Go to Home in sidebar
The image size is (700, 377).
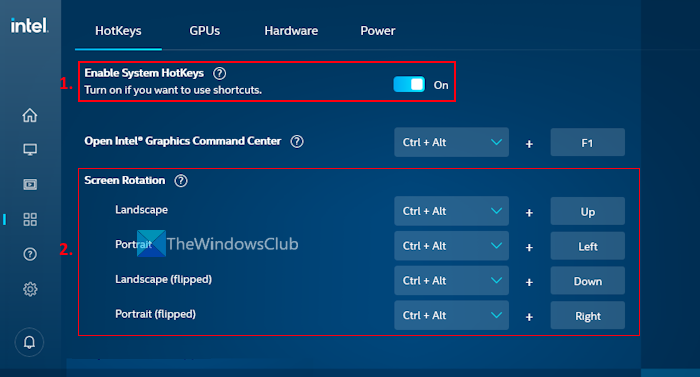pyautogui.click(x=30, y=115)
